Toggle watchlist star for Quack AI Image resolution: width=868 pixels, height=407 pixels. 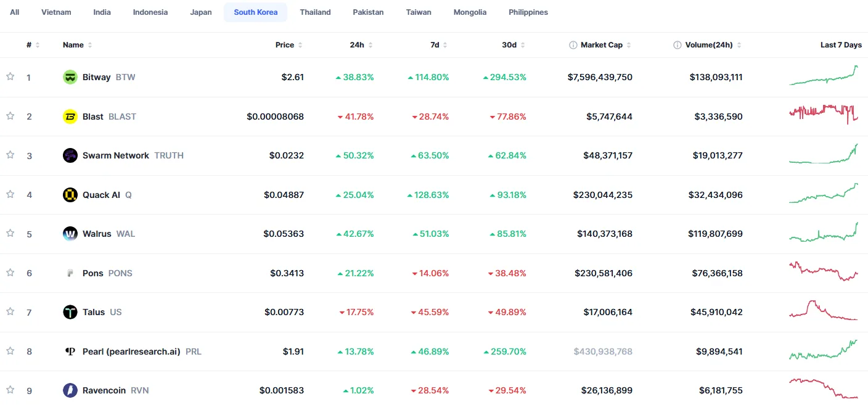tap(10, 194)
